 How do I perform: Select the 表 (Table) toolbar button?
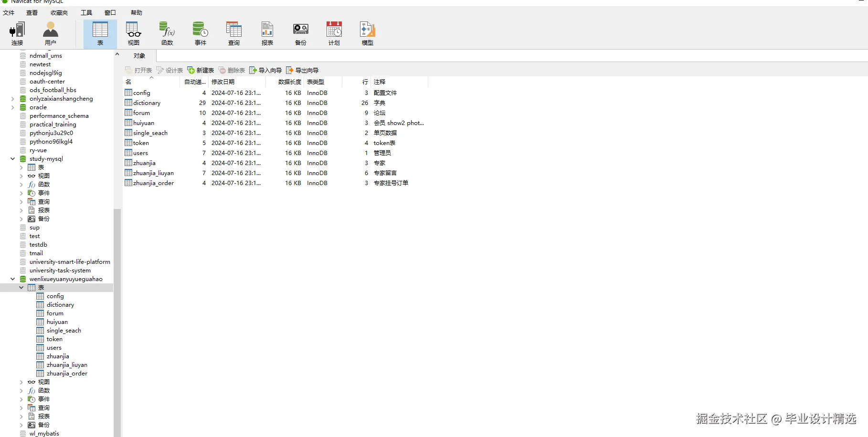100,34
